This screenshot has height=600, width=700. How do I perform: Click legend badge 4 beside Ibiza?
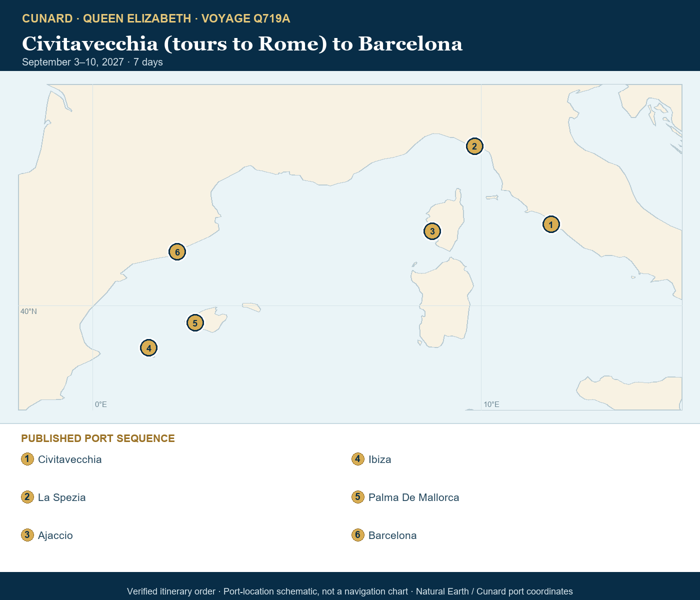357,459
